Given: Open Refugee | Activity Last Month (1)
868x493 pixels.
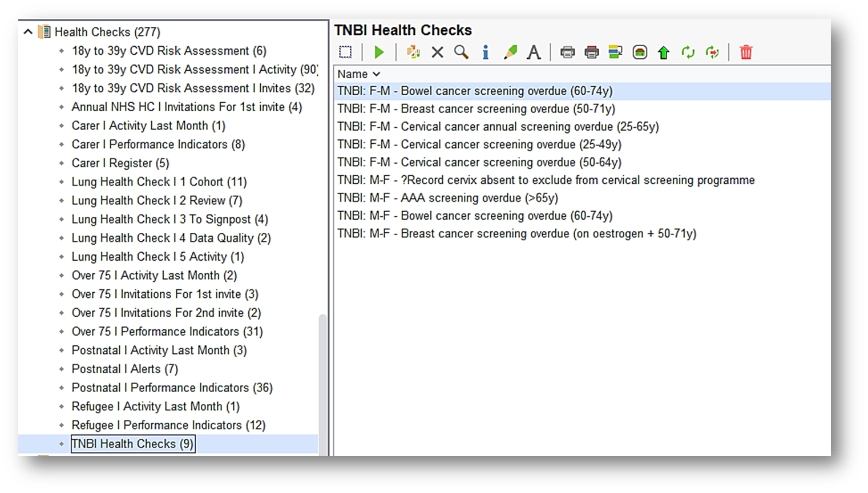Looking at the screenshot, I should tap(156, 407).
